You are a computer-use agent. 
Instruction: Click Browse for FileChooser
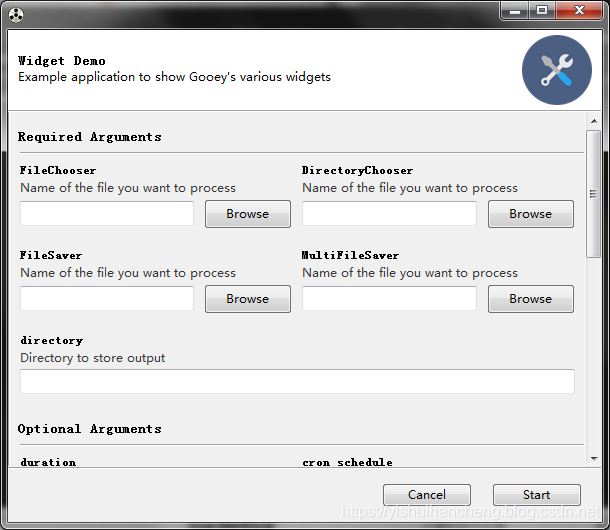[x=248, y=214]
